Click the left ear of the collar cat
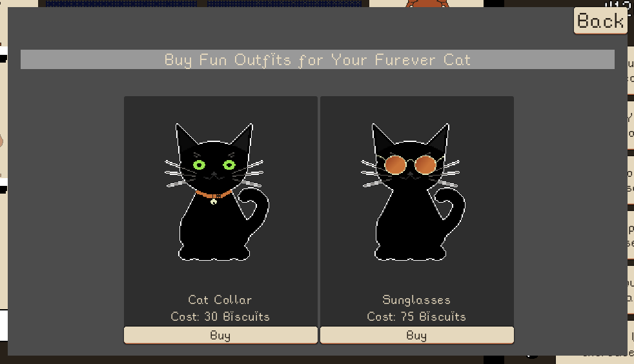The height and width of the screenshot is (364, 634). tap(184, 137)
